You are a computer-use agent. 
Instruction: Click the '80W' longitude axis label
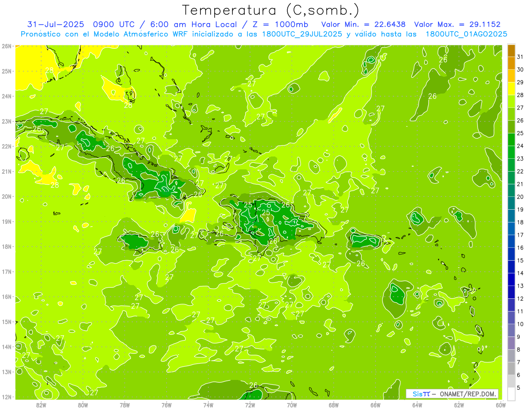(83, 405)
